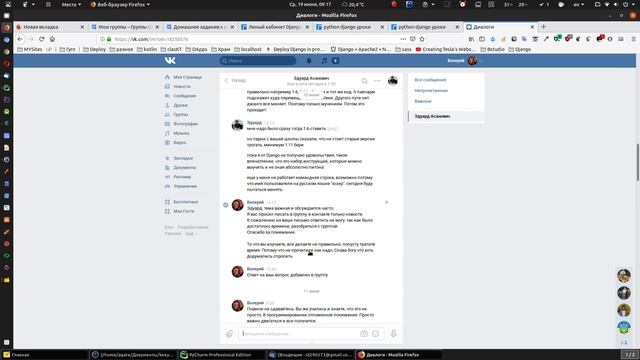Viewport: 640px width, 360px height.
Task: Click the date and time in top panel
Action: pyautogui.click(x=310, y=4)
